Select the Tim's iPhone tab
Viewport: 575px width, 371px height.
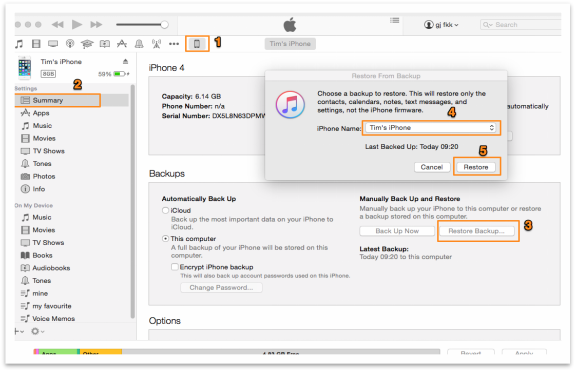(x=290, y=44)
